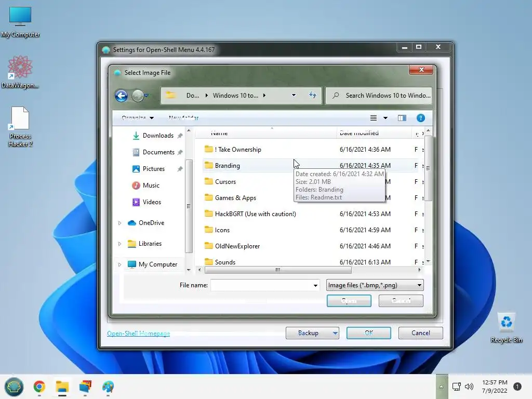Expand the Libraries tree node

pos(120,244)
